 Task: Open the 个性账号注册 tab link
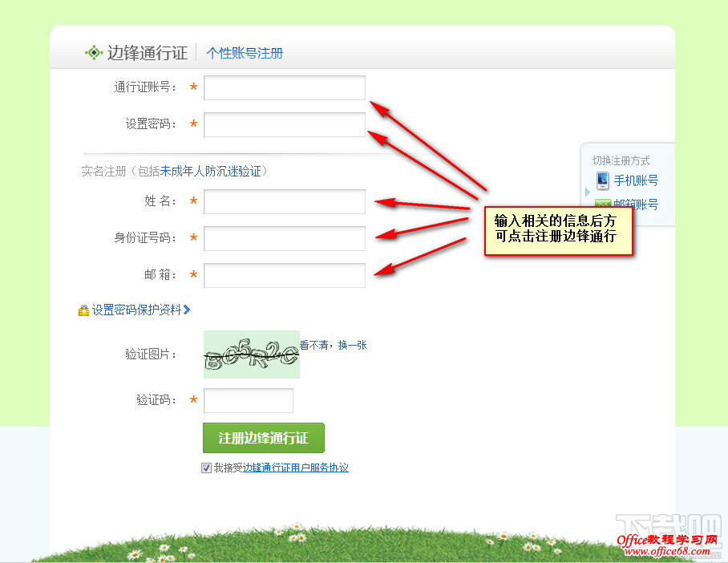pyautogui.click(x=245, y=53)
